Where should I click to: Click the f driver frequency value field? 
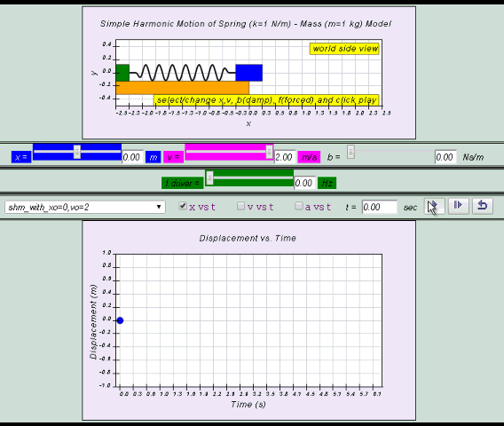[304, 183]
